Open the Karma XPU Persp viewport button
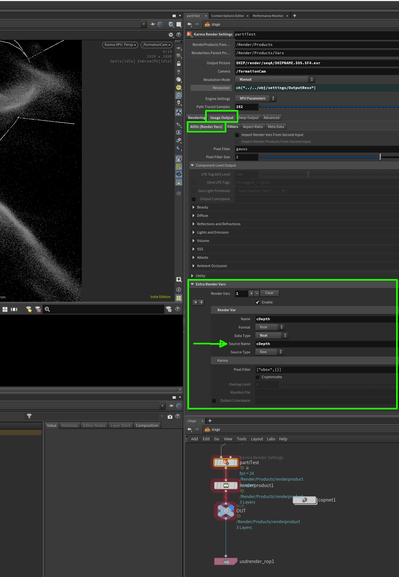Viewport: 399px width, 577px height. pyautogui.click(x=120, y=45)
